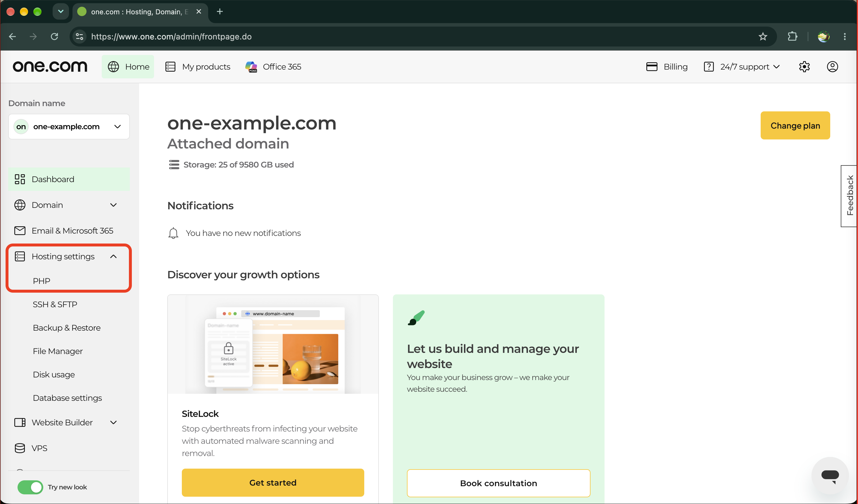This screenshot has height=504, width=858.
Task: Open the Chrome three-dot menu
Action: (x=845, y=37)
